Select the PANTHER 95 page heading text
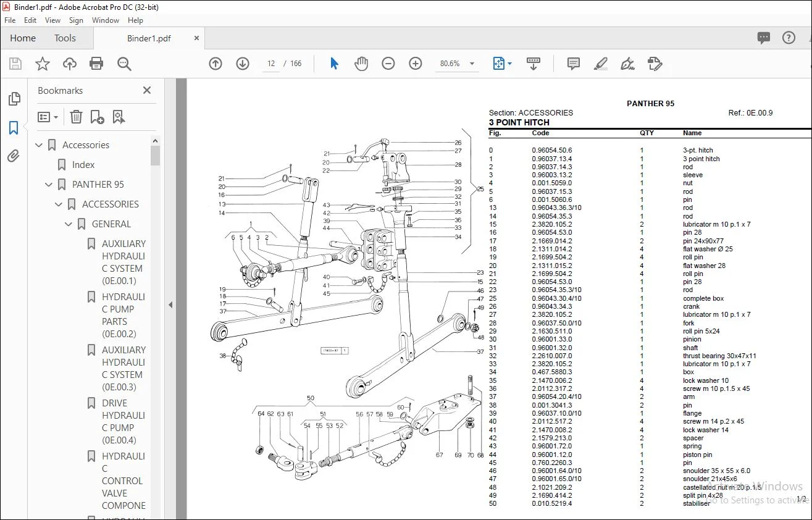The height and width of the screenshot is (520, 812). coord(650,104)
